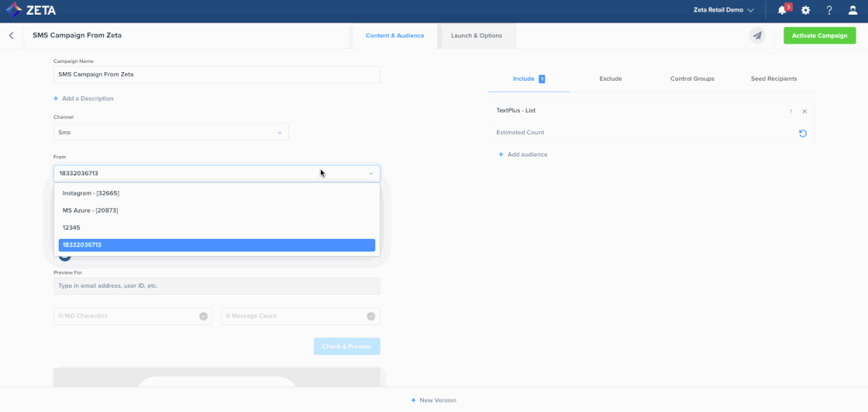
Task: Click the paper plane send test icon
Action: 757,36
